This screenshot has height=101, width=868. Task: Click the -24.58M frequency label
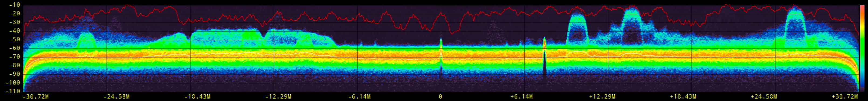pyautogui.click(x=116, y=97)
